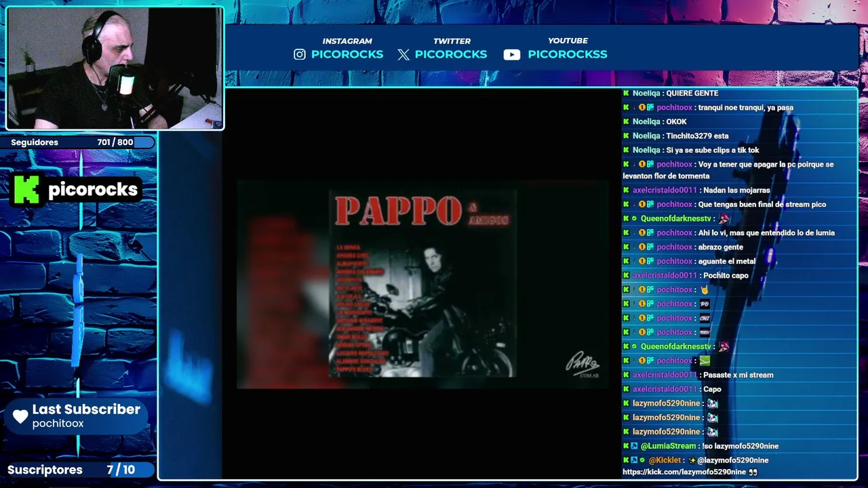Click the green verified badge beside @Kicklet
This screenshot has width=868, height=488.
pyautogui.click(x=642, y=460)
